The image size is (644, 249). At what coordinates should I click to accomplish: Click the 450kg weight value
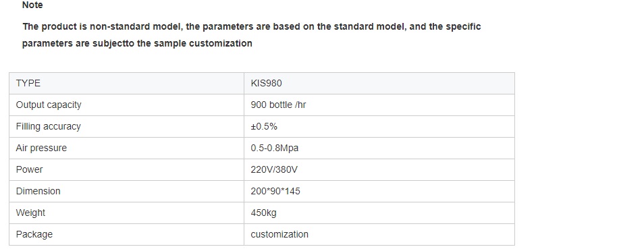coord(263,213)
